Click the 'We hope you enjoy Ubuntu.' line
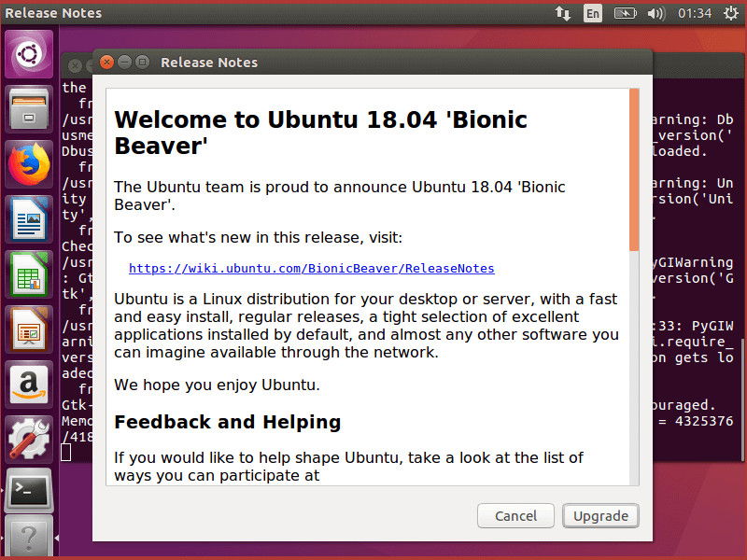This screenshot has width=747, height=560. [217, 385]
